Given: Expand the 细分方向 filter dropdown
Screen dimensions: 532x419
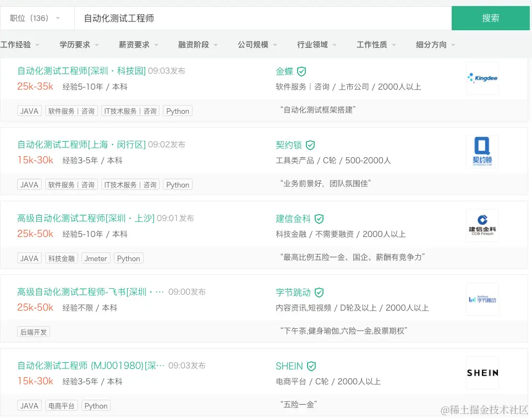Looking at the screenshot, I should (x=435, y=45).
